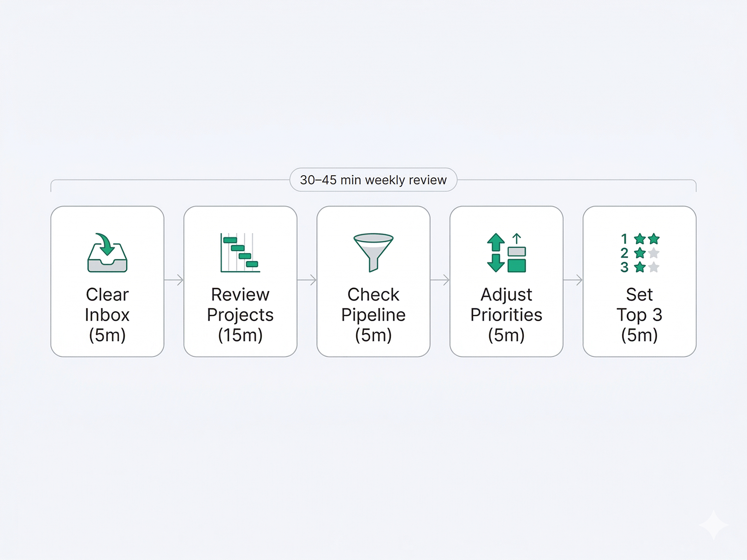Click arrow between Clear Inbox and Review Projects

[174, 280]
